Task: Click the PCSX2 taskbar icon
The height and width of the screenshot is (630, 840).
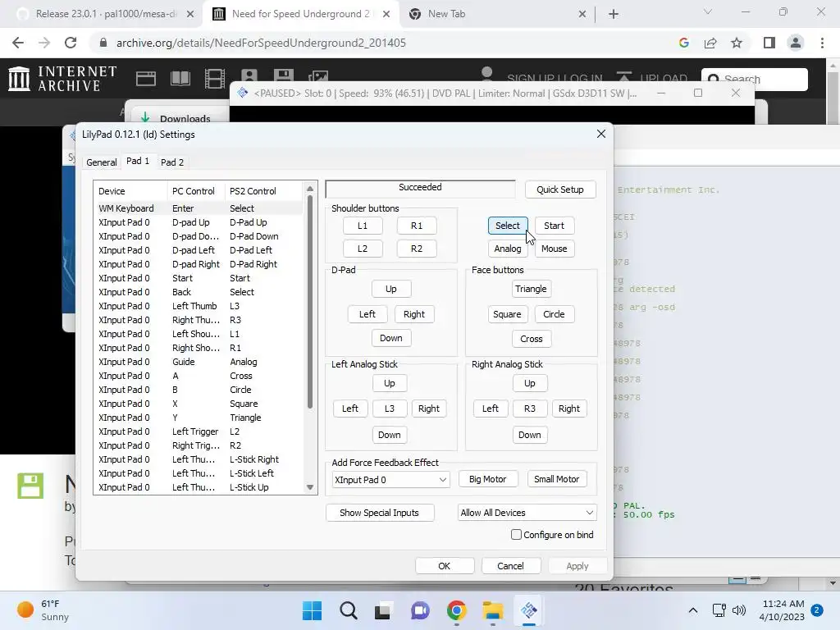Action: [529, 610]
